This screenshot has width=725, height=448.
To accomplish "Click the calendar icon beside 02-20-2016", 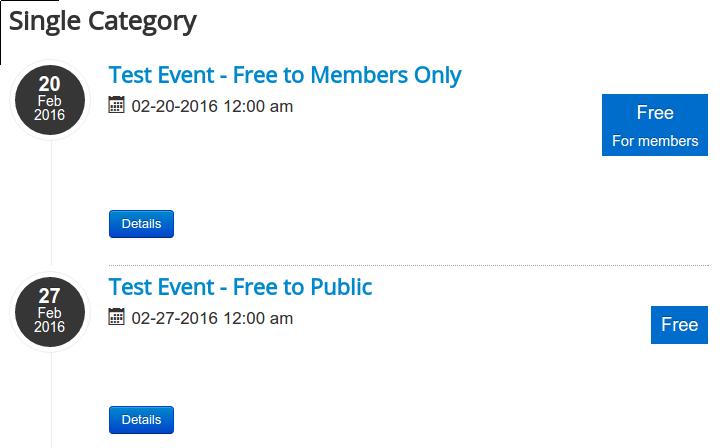I will (x=116, y=104).
